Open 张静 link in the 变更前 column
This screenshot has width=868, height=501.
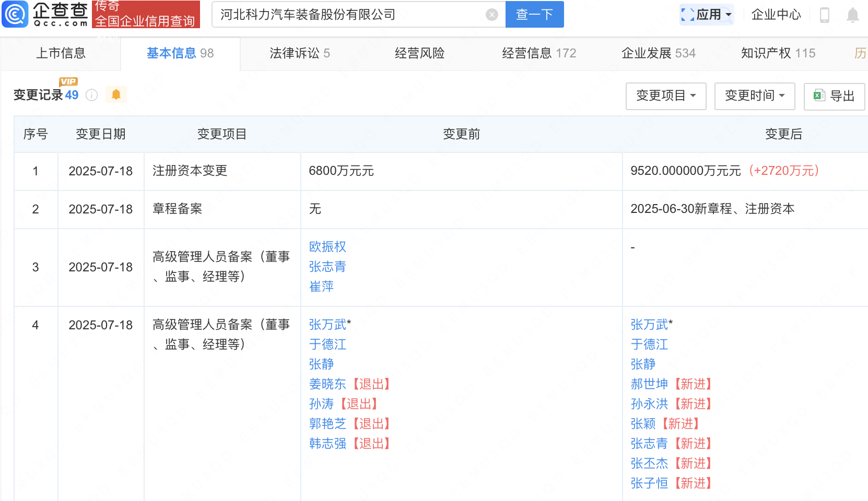321,364
